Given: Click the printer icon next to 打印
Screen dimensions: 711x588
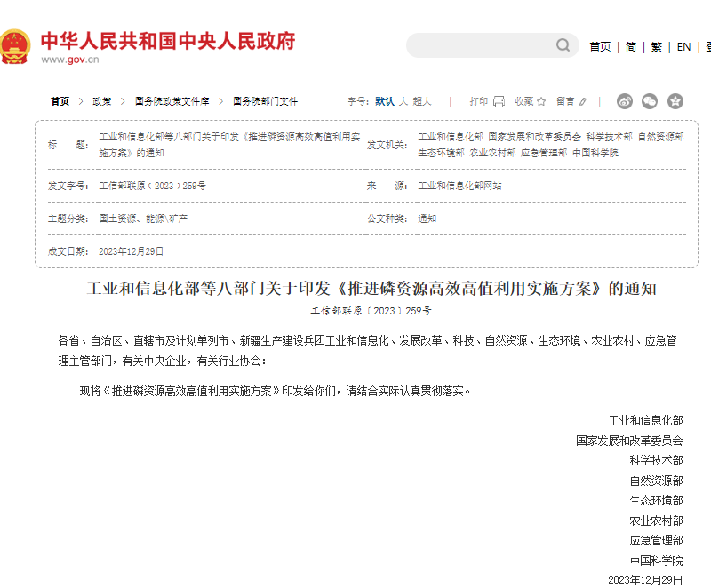Looking at the screenshot, I should 499,101.
